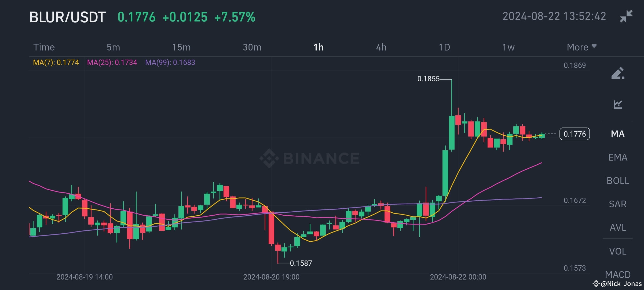Click the 0.1855 high price marker
The width and height of the screenshot is (644, 290).
(x=429, y=79)
